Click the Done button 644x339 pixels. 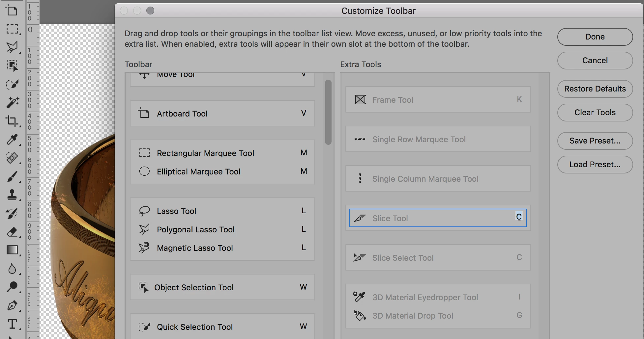[595, 37]
